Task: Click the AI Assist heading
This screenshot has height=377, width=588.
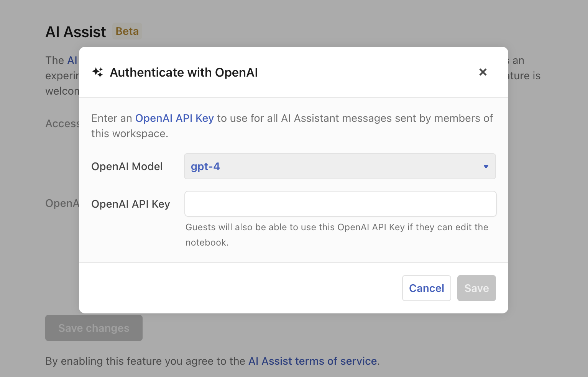Action: (76, 31)
